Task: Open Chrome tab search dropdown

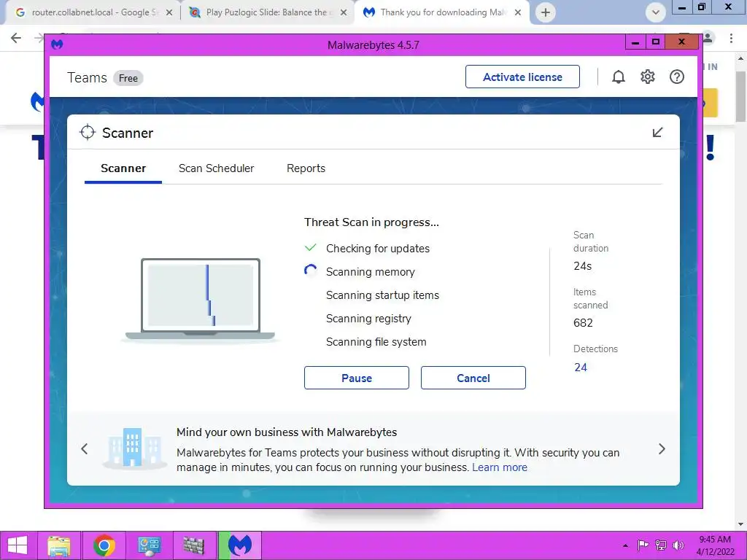Action: coord(656,12)
